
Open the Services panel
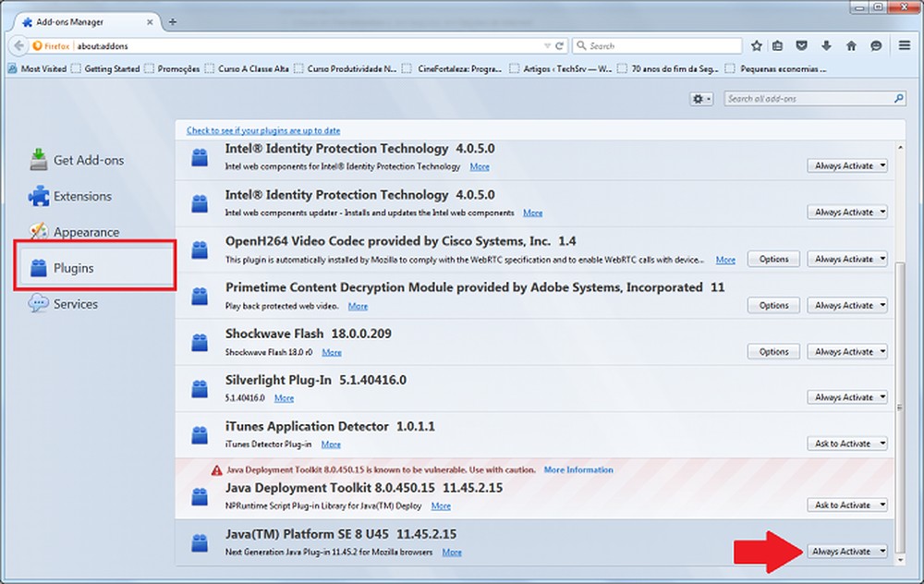pos(76,303)
